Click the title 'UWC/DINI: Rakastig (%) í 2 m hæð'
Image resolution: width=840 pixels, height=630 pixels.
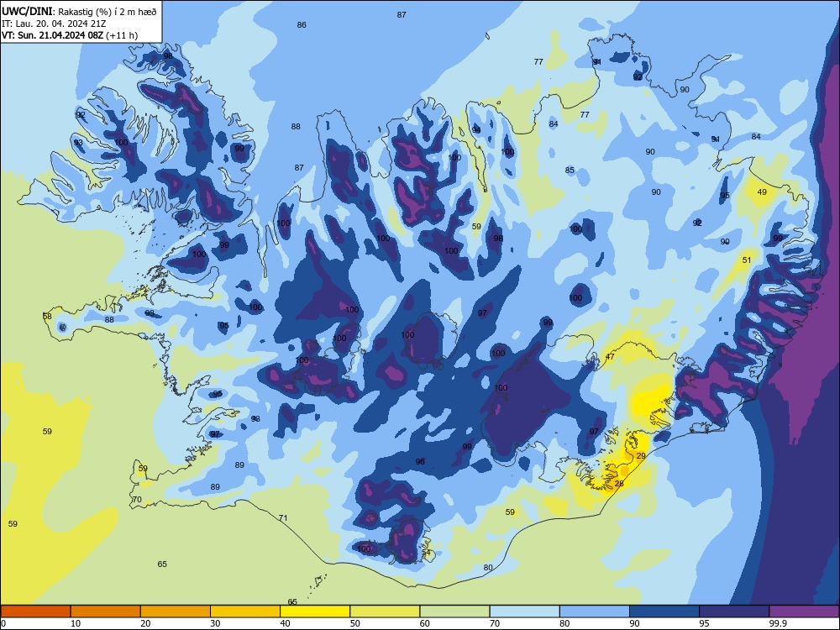pos(79,12)
